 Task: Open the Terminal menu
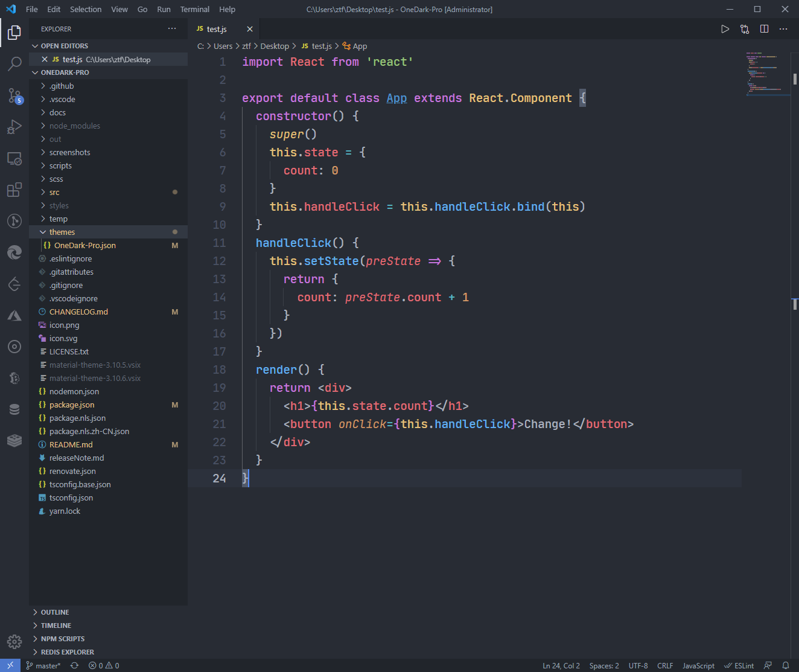pos(194,9)
